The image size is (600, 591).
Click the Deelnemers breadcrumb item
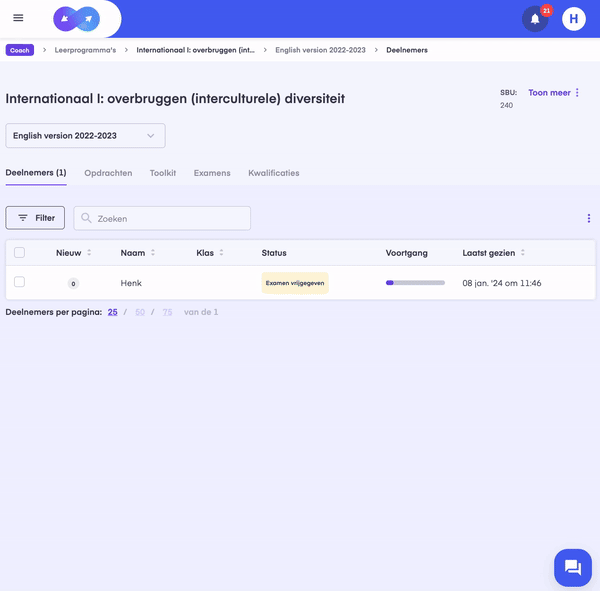[407, 50]
